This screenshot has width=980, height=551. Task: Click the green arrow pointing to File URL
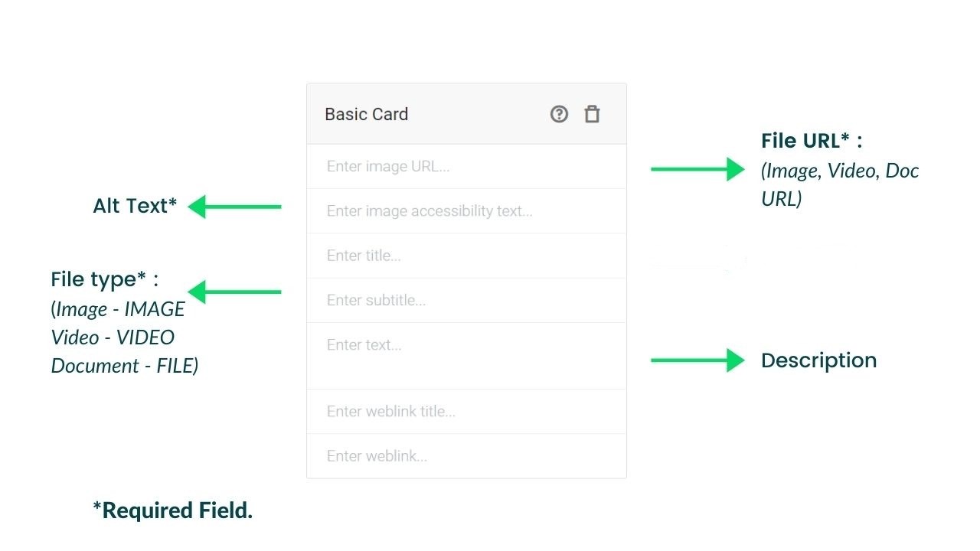pos(697,169)
